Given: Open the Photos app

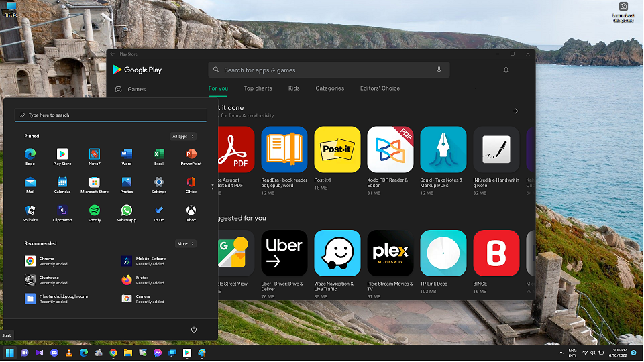Looking at the screenshot, I should pos(127,185).
